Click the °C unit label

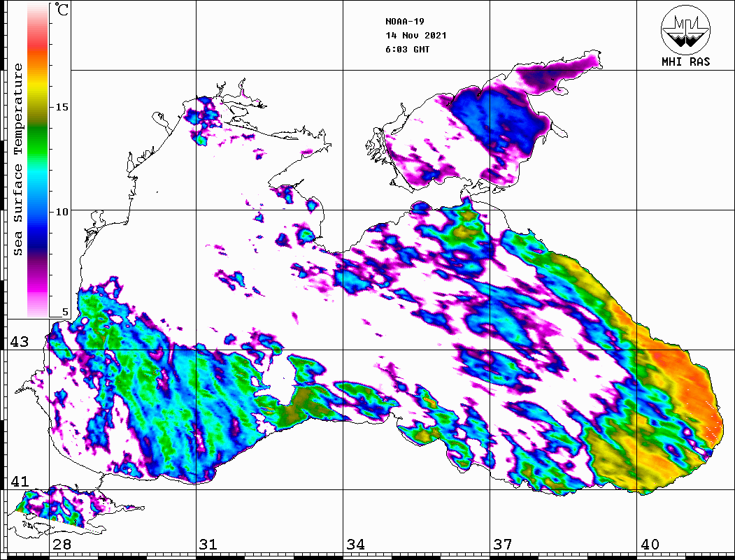62,9
